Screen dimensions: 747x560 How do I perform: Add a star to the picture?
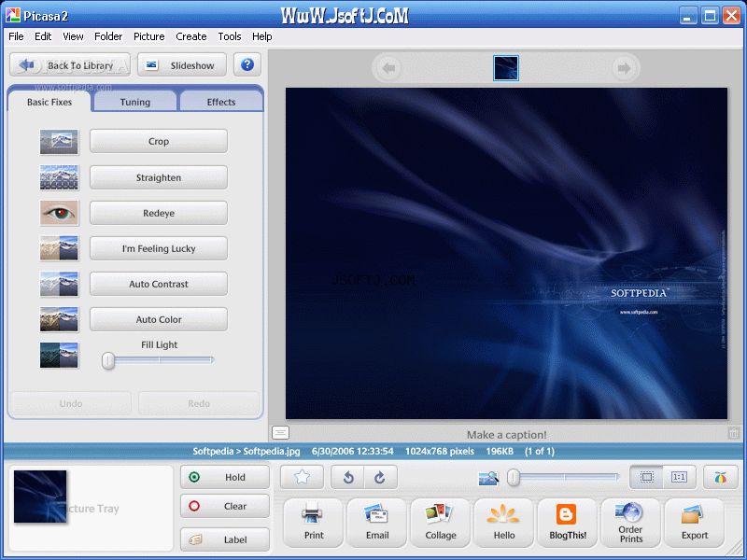[302, 477]
